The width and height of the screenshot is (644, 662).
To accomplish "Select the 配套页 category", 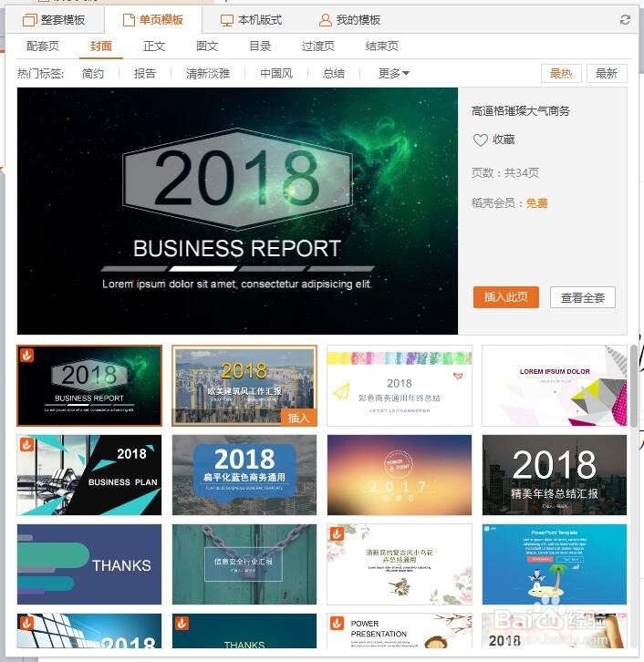I will click(x=43, y=46).
